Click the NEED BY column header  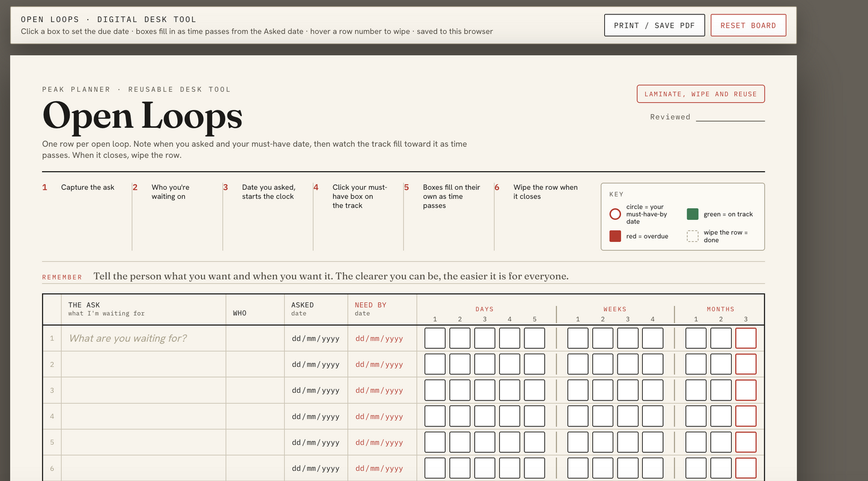pos(371,305)
